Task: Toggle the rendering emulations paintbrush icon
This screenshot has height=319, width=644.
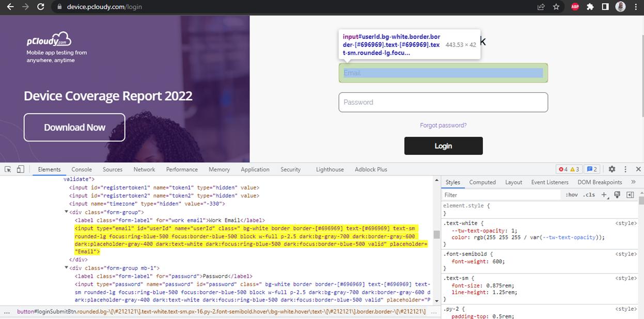Action: pyautogui.click(x=617, y=195)
